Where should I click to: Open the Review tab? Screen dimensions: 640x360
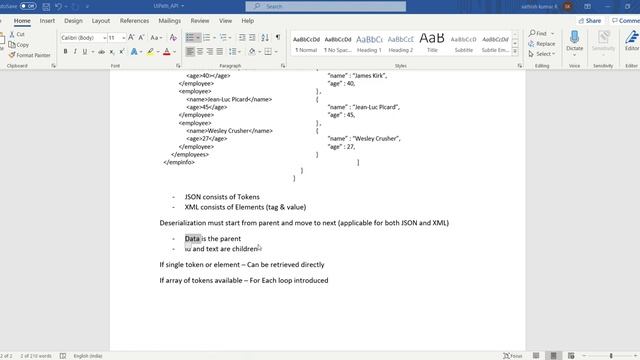pyautogui.click(x=200, y=21)
